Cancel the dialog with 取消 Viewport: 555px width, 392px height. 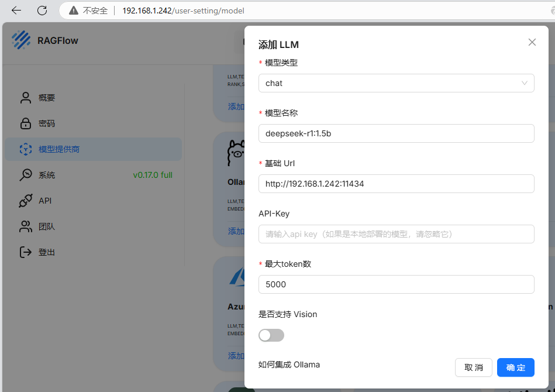click(x=474, y=367)
